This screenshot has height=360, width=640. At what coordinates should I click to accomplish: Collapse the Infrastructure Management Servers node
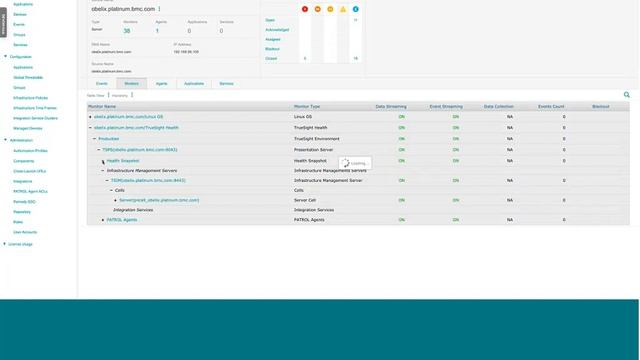pos(103,171)
